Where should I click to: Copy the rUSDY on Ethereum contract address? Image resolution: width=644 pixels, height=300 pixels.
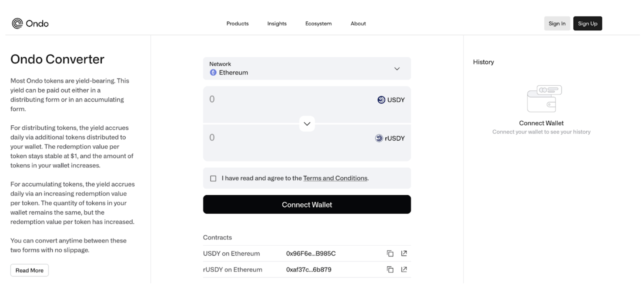pyautogui.click(x=390, y=269)
